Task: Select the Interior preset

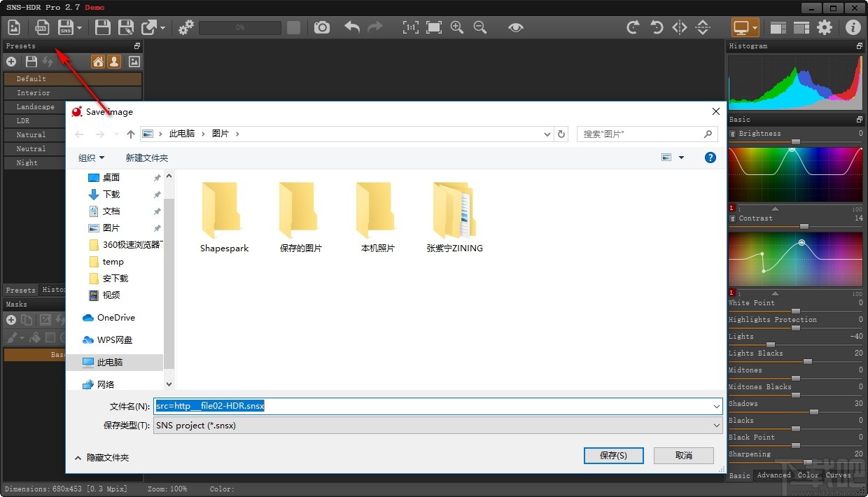Action: [73, 93]
